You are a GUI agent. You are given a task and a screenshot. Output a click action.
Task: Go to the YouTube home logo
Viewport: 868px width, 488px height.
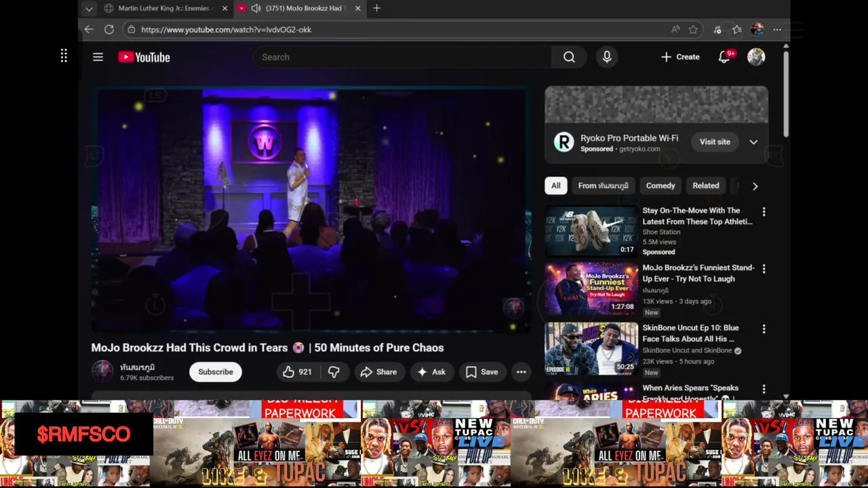pyautogui.click(x=144, y=58)
